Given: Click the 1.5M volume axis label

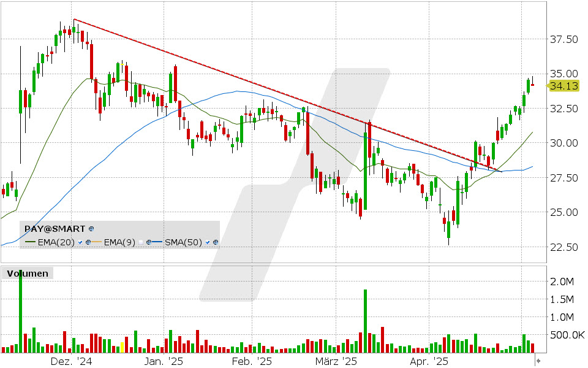Looking at the screenshot, I should [562, 299].
